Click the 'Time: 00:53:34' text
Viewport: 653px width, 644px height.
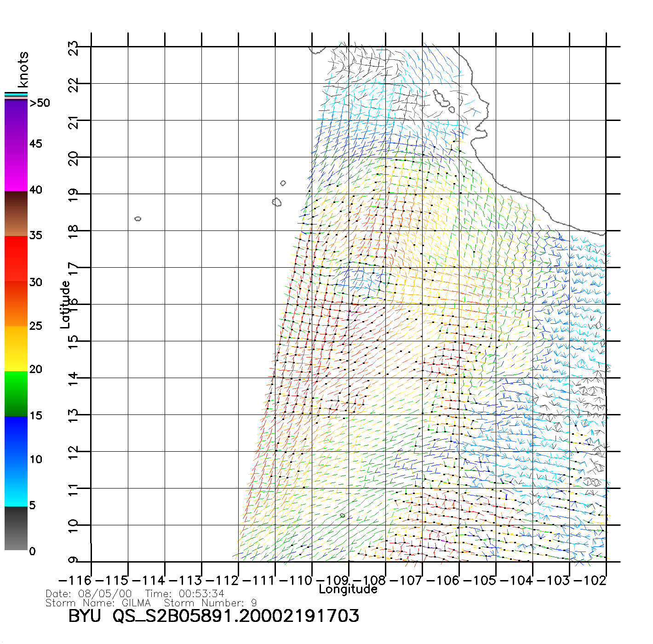(x=184, y=593)
